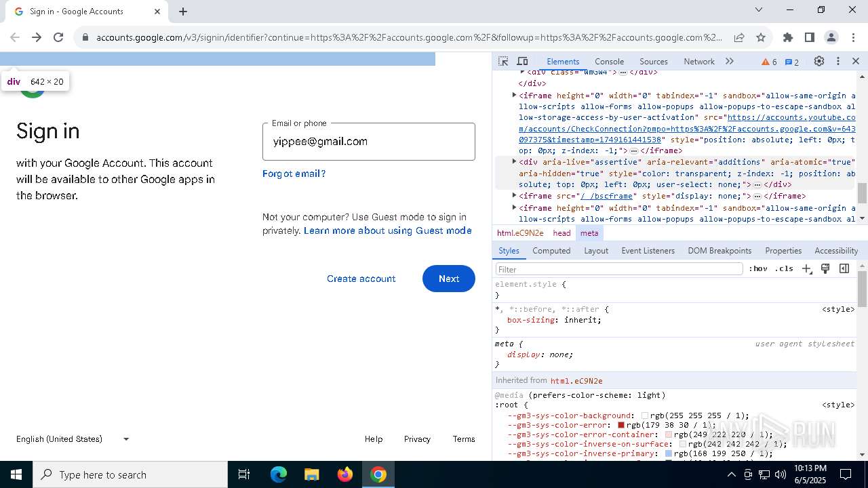This screenshot has height=488, width=868.
Task: Open the Computed styles tab
Action: click(x=551, y=251)
